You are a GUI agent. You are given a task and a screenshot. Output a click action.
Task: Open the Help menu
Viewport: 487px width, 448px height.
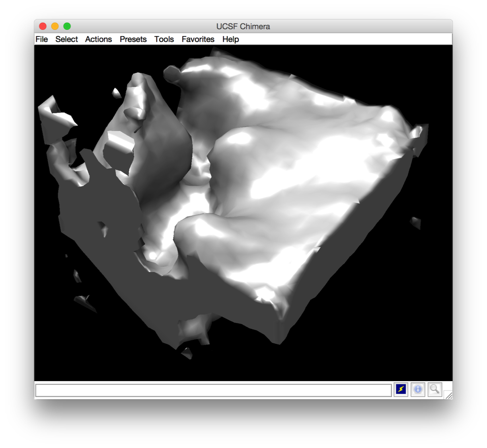(230, 39)
